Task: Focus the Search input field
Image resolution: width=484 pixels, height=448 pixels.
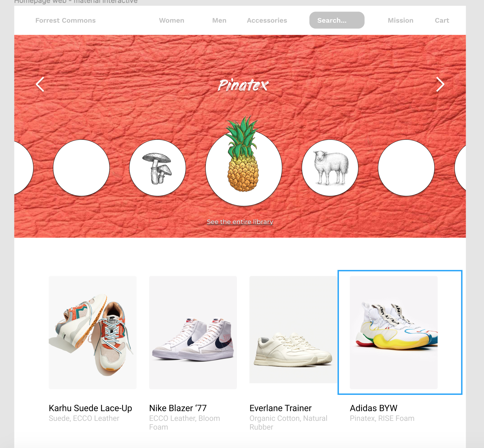Action: 337,20
